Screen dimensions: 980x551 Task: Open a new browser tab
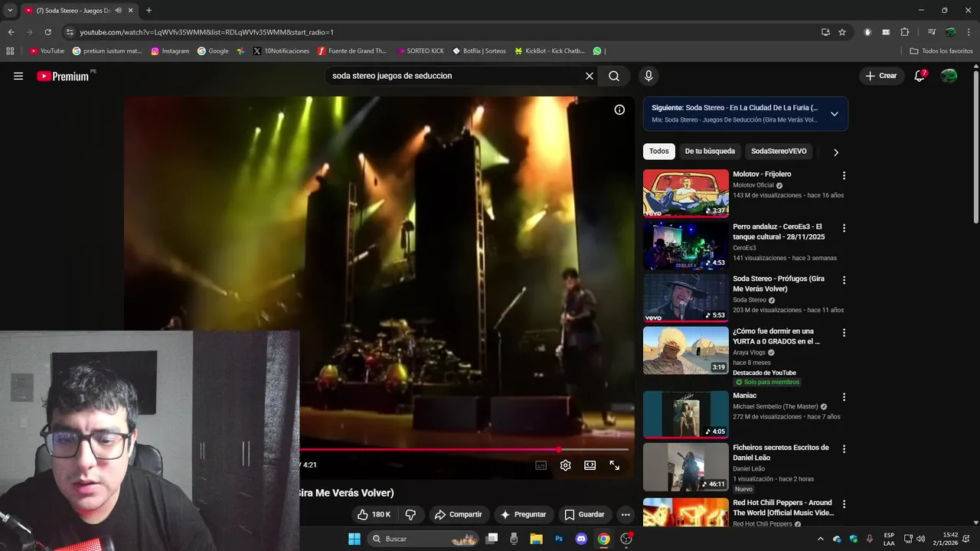[149, 11]
